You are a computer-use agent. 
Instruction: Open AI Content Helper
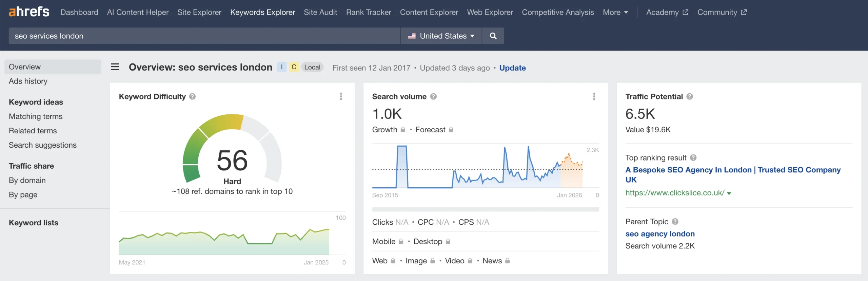[x=138, y=12]
